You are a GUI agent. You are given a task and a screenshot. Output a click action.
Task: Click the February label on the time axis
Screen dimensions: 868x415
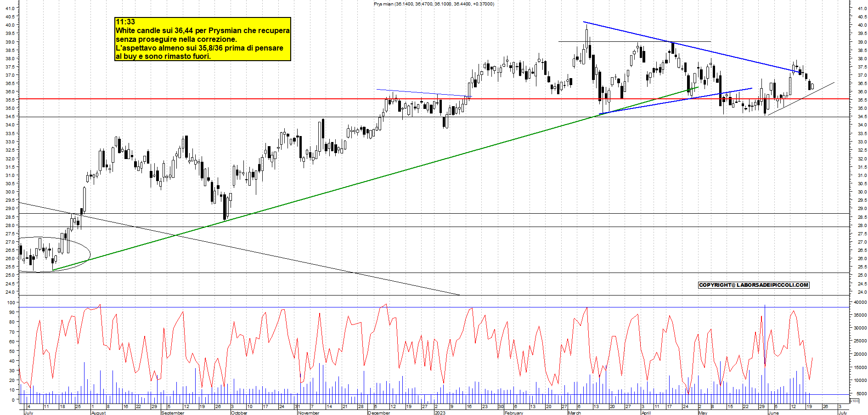pos(514,413)
